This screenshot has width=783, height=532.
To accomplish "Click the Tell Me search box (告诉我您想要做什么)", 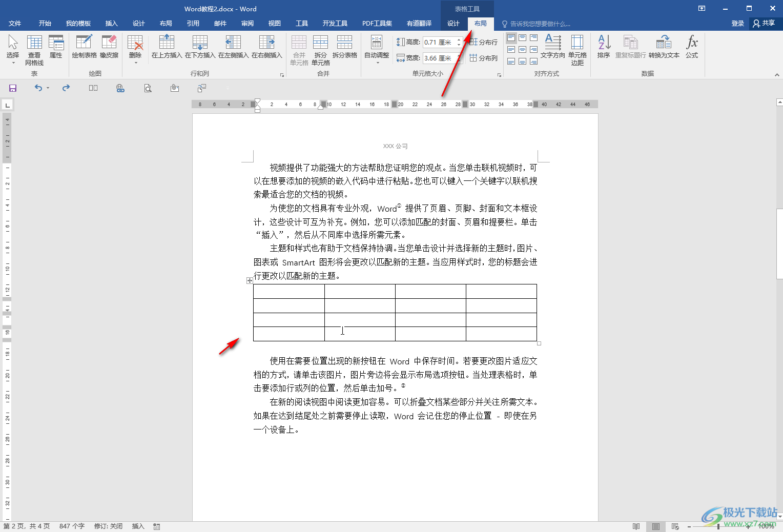I will coord(536,24).
